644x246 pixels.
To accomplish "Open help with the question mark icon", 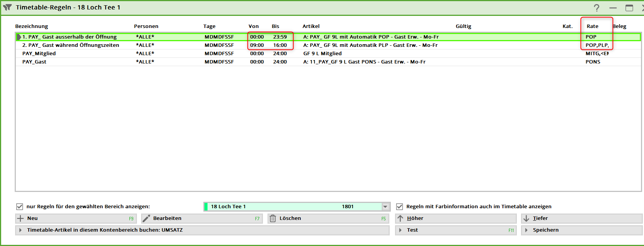I will pos(596,8).
